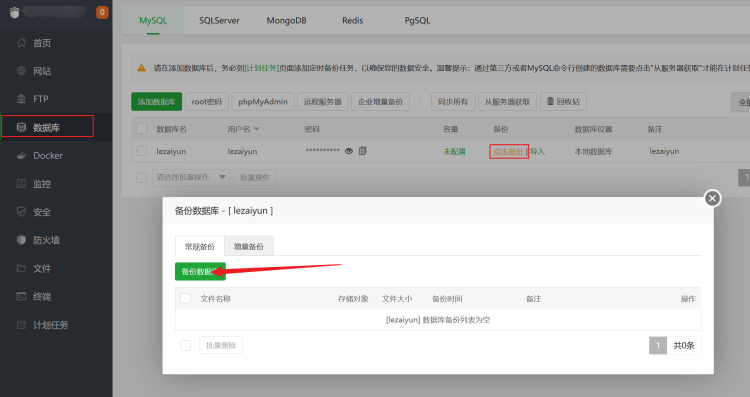Switch to the MongoDB tab
The image size is (750, 397).
(x=287, y=21)
